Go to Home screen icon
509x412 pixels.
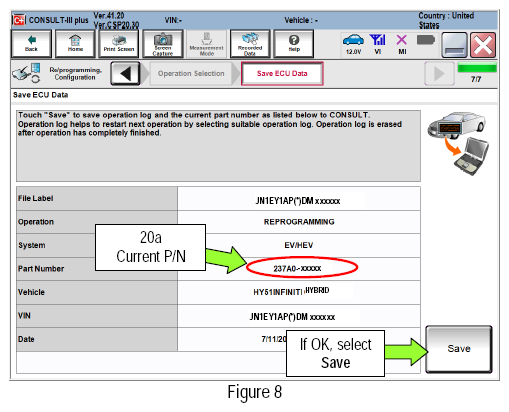click(x=75, y=44)
